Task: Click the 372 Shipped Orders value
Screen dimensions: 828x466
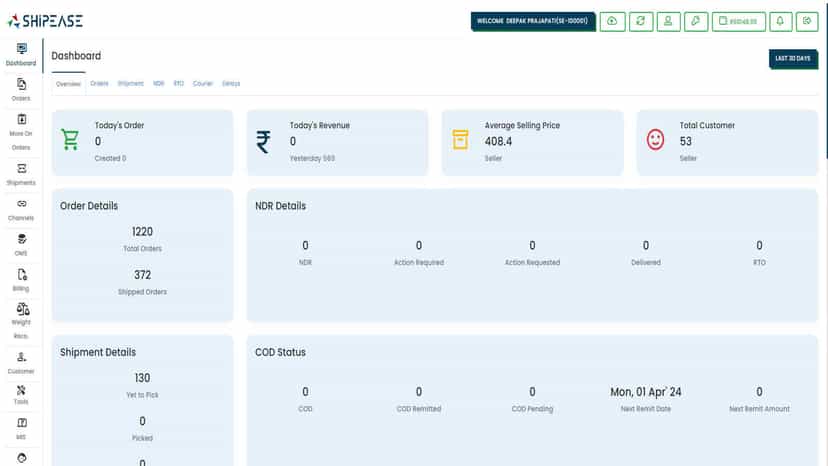Action: (143, 275)
